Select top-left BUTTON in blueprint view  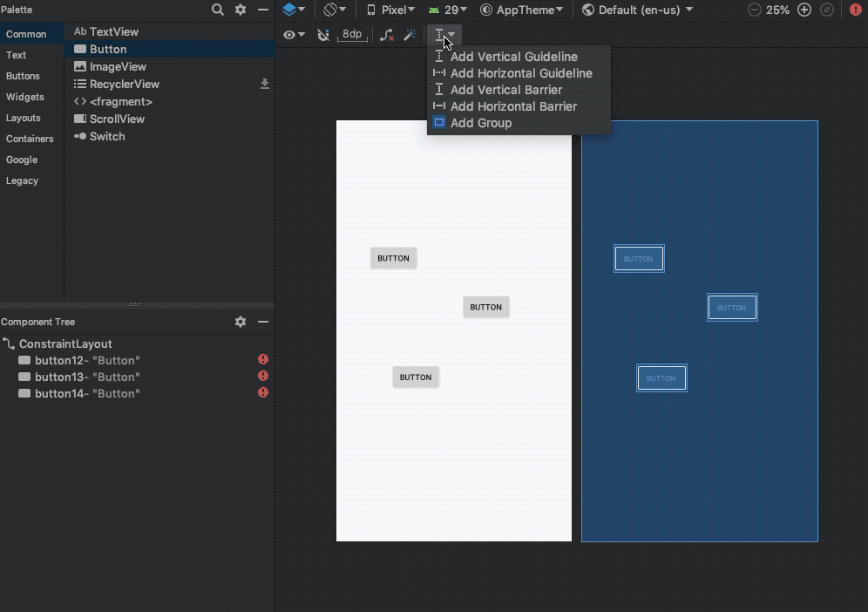pos(639,259)
